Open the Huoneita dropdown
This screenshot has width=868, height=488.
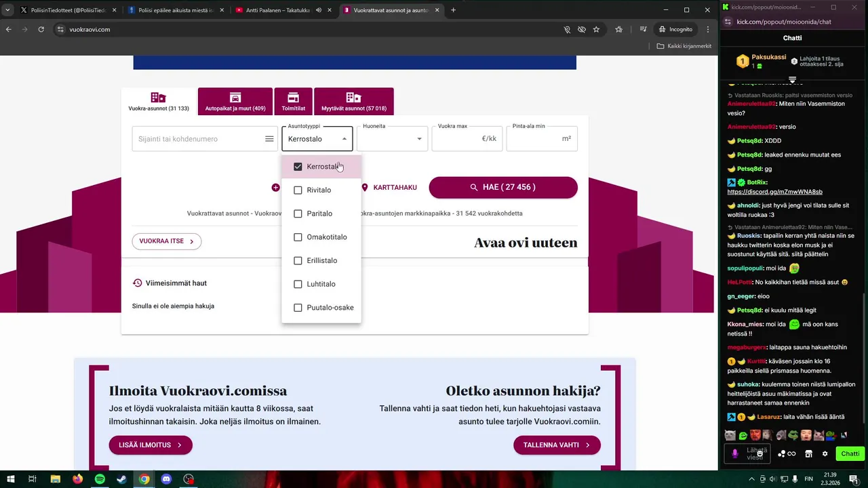point(393,139)
